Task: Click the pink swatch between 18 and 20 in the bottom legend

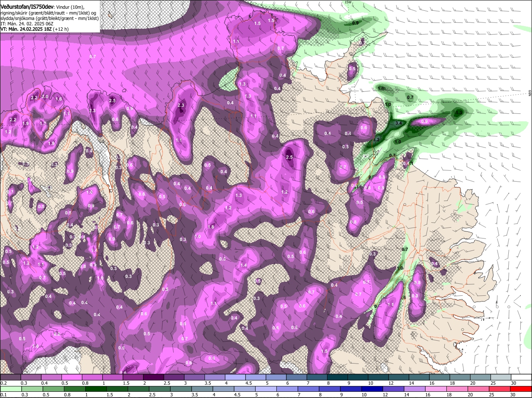Action: [x=457, y=389]
